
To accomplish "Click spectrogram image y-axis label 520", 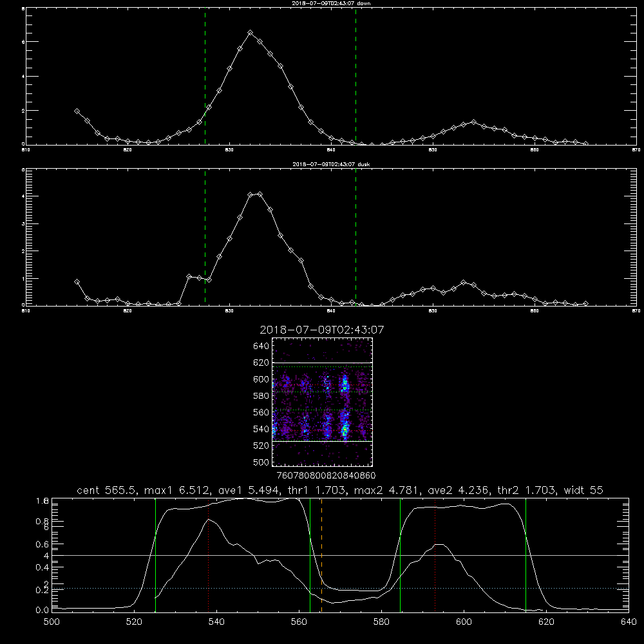I will [x=261, y=446].
